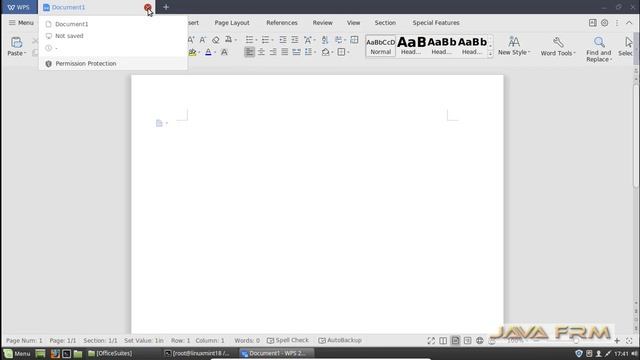Click the Words: 0 status entry
Viewport: 640px width, 360px height.
tap(247, 340)
